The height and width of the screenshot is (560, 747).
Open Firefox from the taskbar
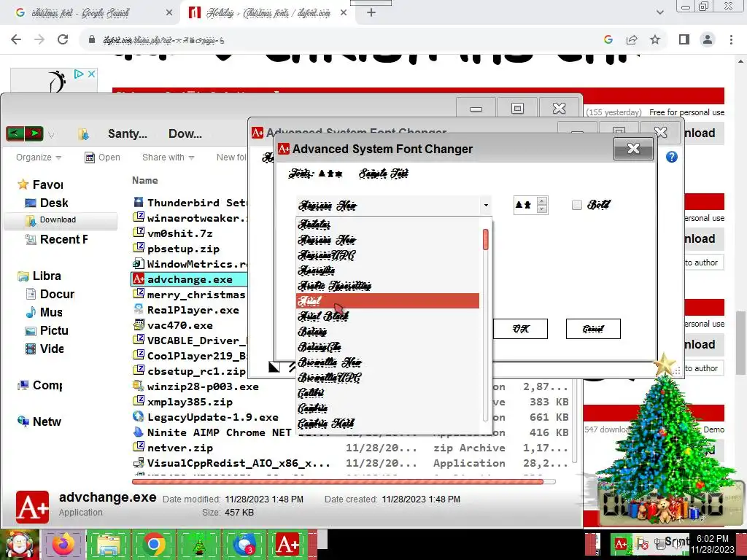coord(63,544)
